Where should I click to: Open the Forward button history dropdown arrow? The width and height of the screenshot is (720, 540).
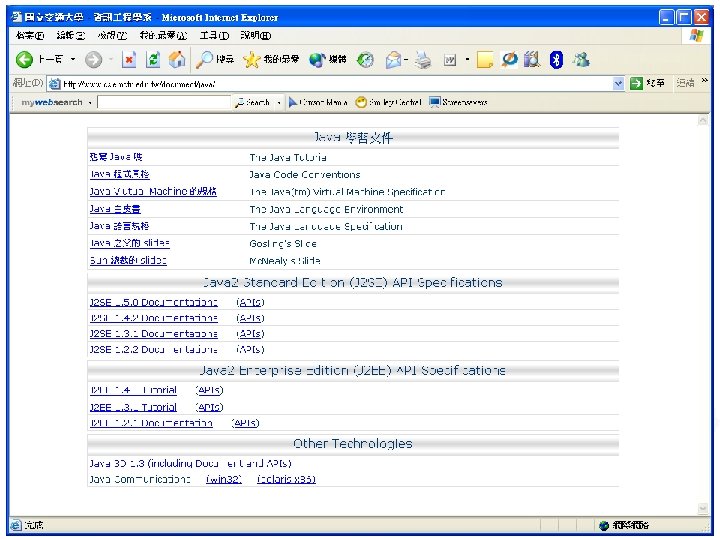click(111, 59)
